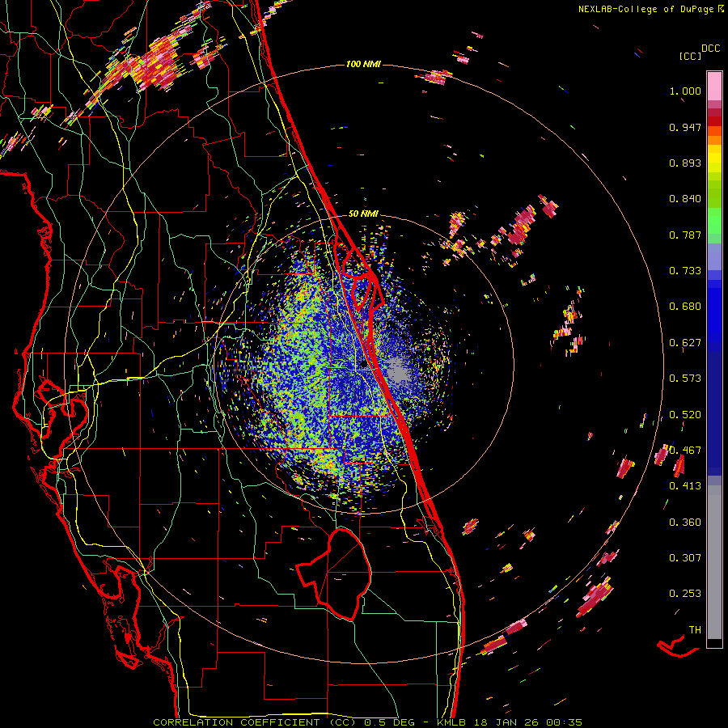This screenshot has height=728, width=728.
Task: Click the 0.467 scale value
Action: 685,451
